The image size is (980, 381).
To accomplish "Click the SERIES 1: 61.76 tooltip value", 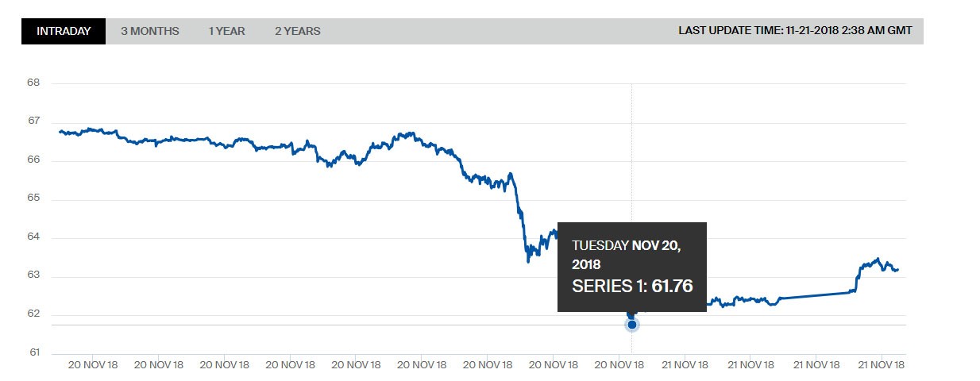I will click(632, 285).
